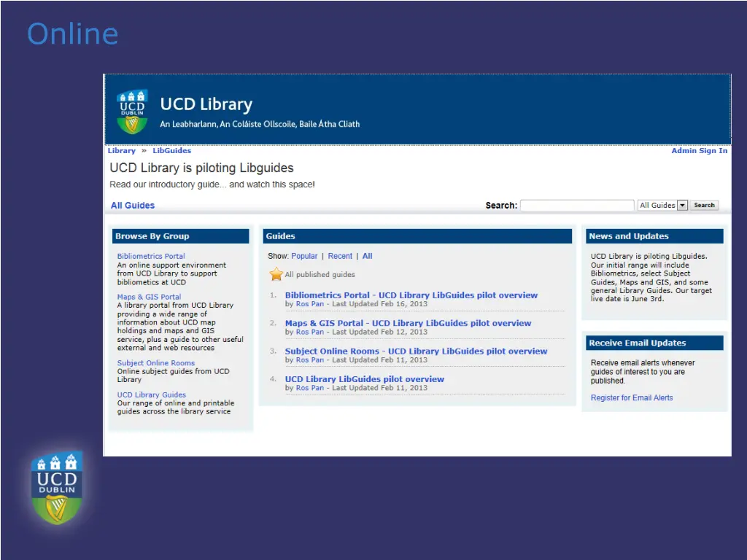Click the UCD Dublin crest in the library header

coord(132,112)
